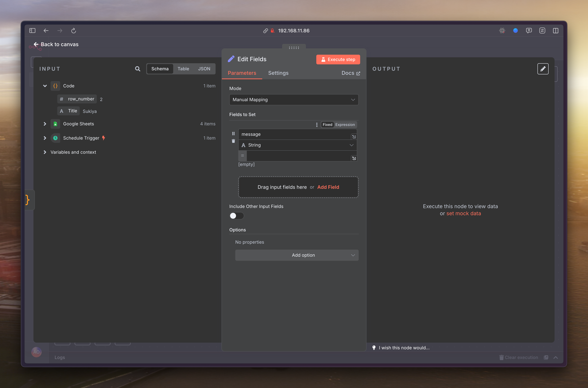Delete the message field with the trash icon
Screen dimensions: 588x388
(233, 141)
